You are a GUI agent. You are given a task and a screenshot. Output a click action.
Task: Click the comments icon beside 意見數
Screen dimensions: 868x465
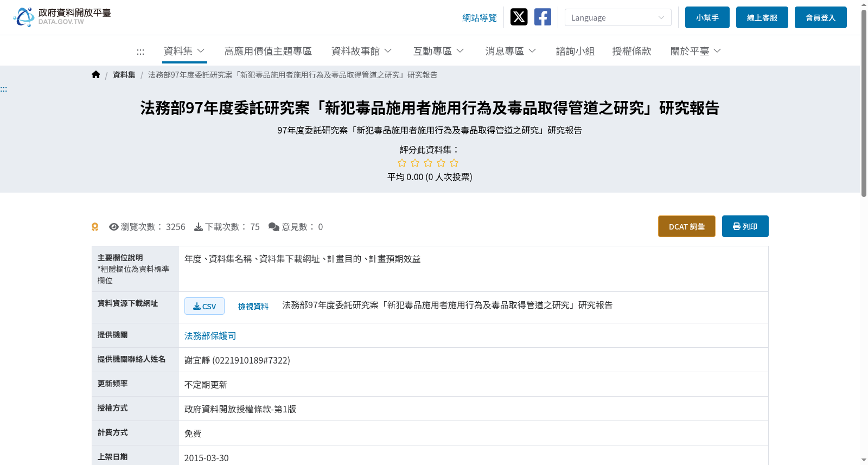274,227
